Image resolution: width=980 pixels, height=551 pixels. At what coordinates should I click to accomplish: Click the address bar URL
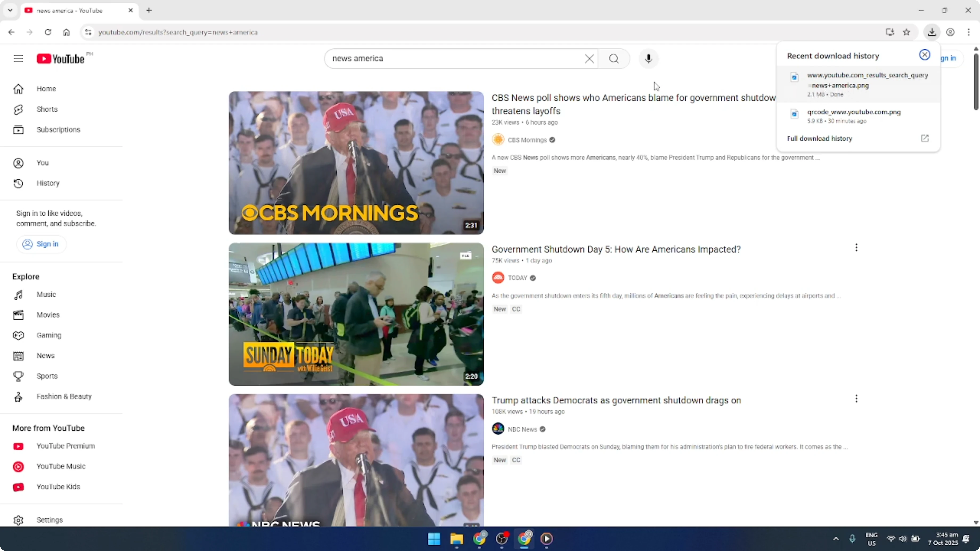pos(178,32)
